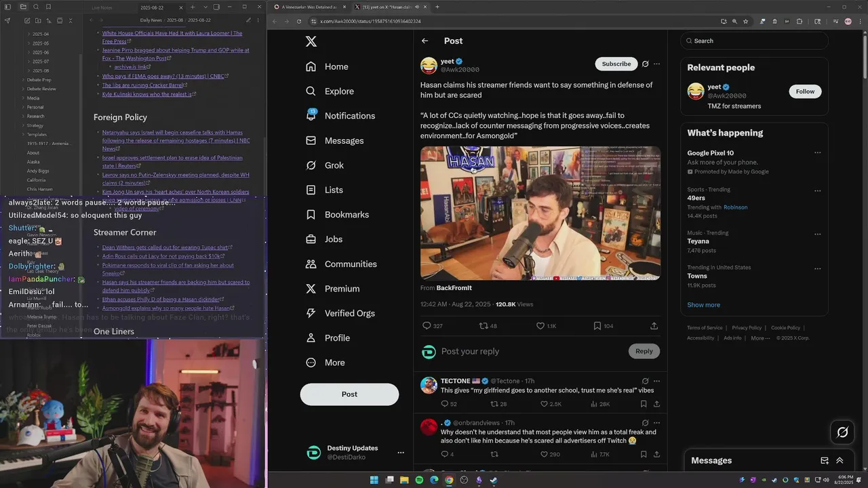This screenshot has width=868, height=488.
Task: Switch to Venezuelan Was Detained browser tab
Action: (x=309, y=7)
